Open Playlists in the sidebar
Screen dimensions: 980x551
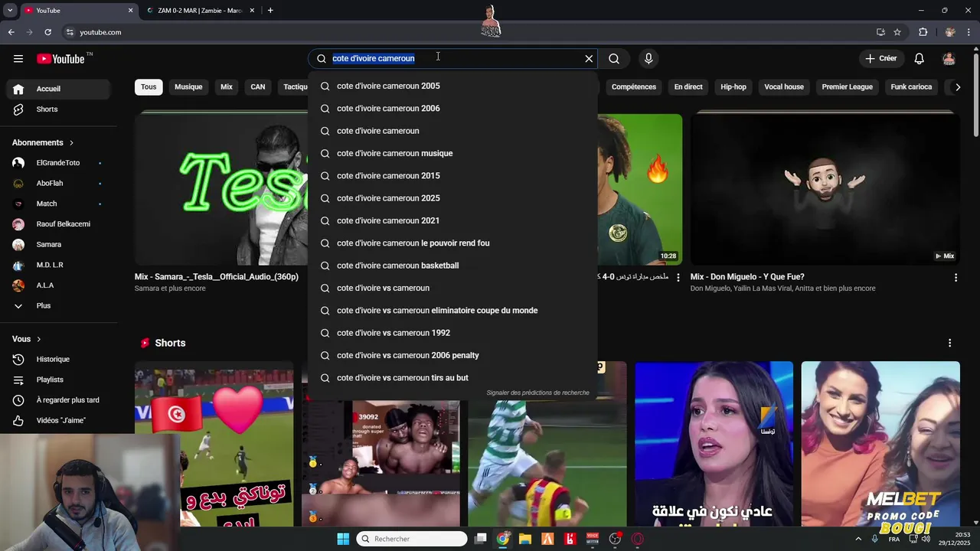tap(58, 380)
